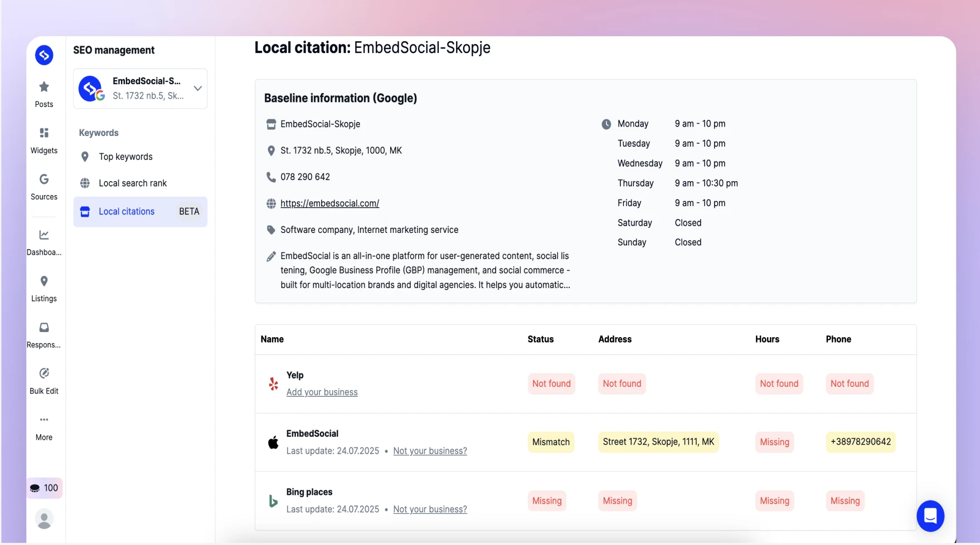The image size is (980, 545).
Task: Click the EmbedSocial logo at top
Action: coord(44,55)
